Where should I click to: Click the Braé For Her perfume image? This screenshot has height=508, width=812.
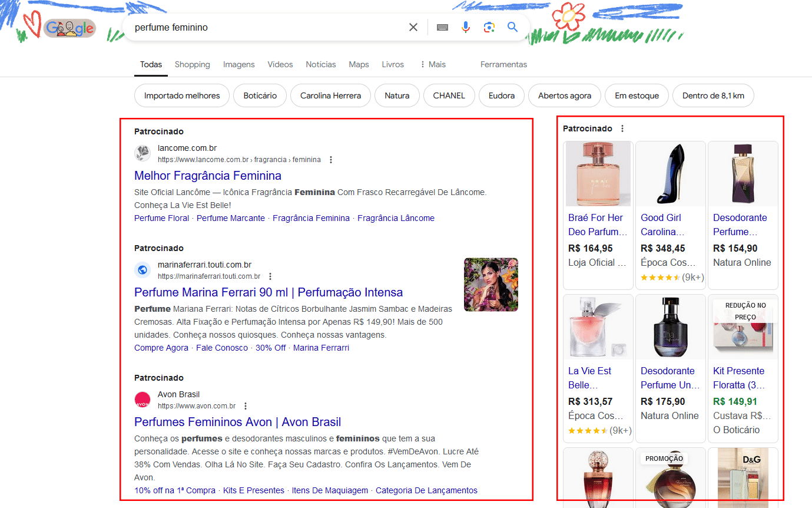point(598,174)
